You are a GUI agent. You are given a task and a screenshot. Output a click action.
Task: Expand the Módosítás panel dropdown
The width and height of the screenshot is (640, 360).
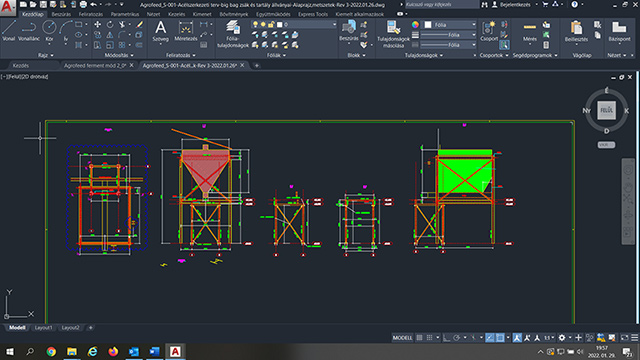coord(119,55)
